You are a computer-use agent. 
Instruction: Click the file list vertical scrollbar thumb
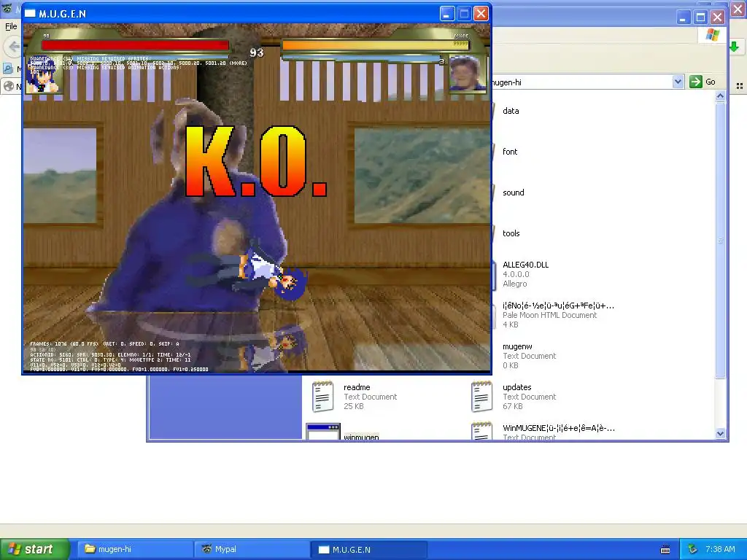pyautogui.click(x=720, y=241)
